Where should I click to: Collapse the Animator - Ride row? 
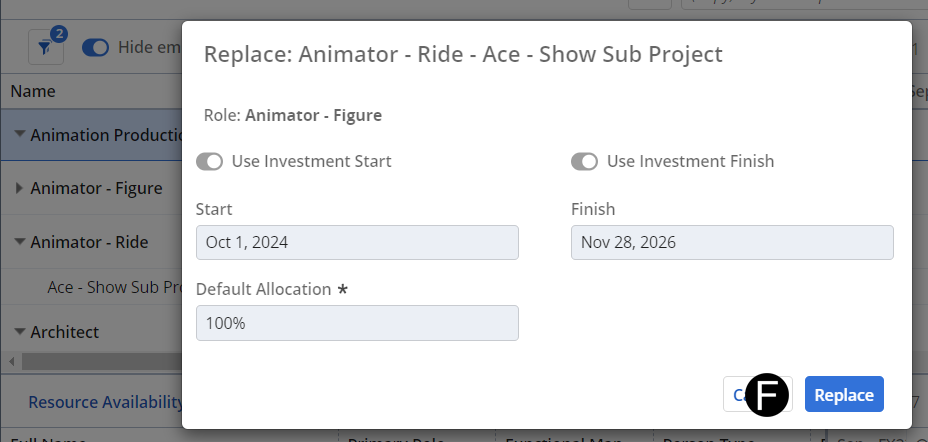coord(19,242)
